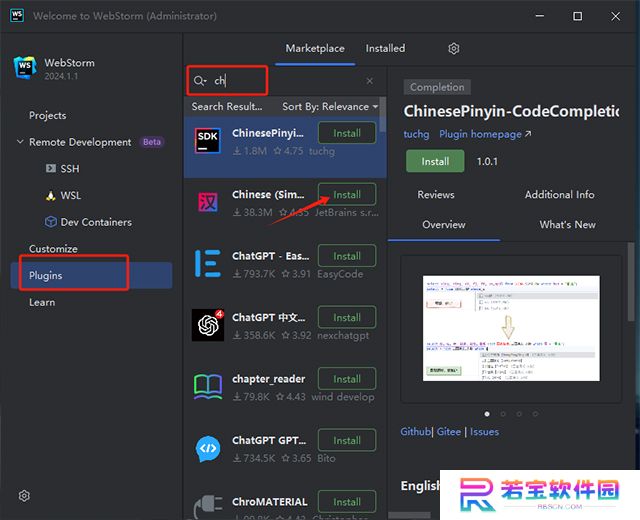Image resolution: width=640 pixels, height=520 pixels.
Task: Click the ChatGPT GPT Bito plugin icon
Action: click(x=208, y=448)
